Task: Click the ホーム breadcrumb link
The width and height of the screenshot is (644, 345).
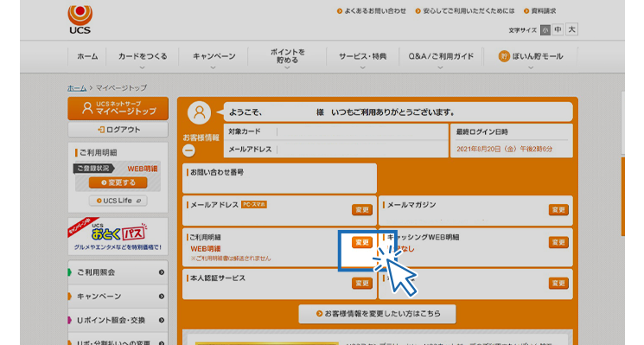Action: tap(77, 88)
